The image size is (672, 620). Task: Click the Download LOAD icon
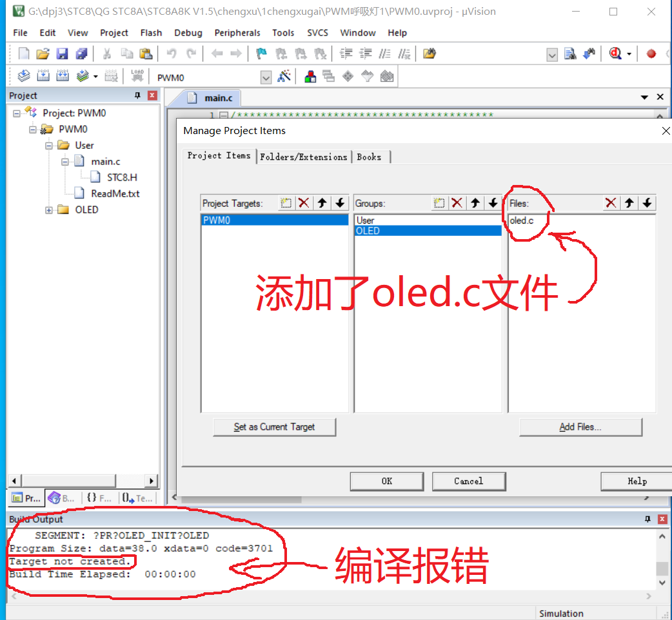[137, 76]
